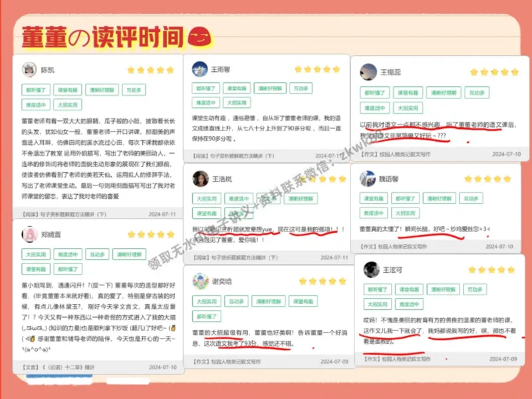Select the 都听懂了 tag on 魏语馨's review
Image resolution: width=532 pixels, height=399 pixels.
tap(406, 198)
